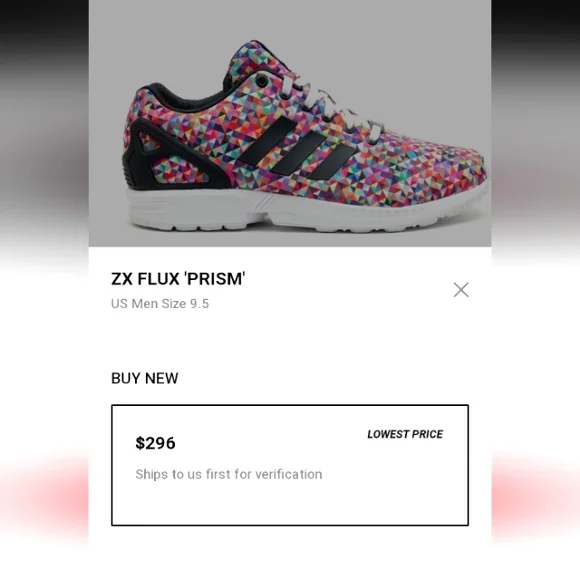Tap the $296 price text

click(155, 443)
